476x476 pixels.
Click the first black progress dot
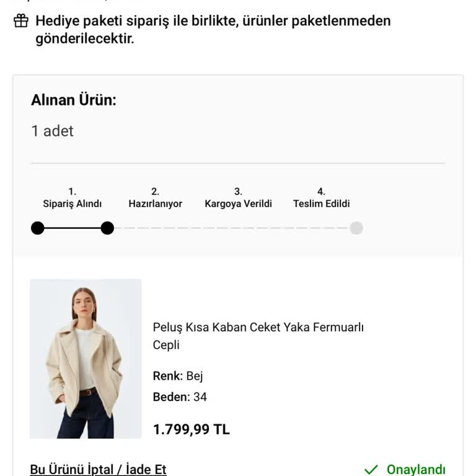click(38, 228)
